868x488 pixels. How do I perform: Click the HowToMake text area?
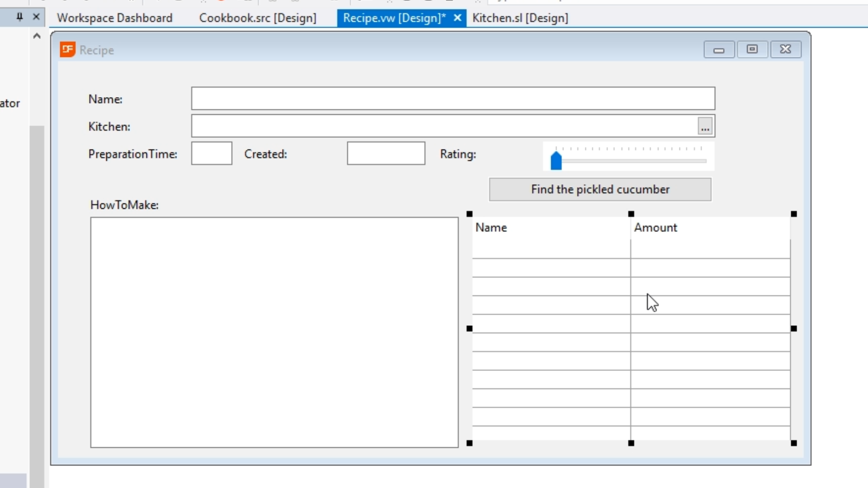[x=274, y=332]
